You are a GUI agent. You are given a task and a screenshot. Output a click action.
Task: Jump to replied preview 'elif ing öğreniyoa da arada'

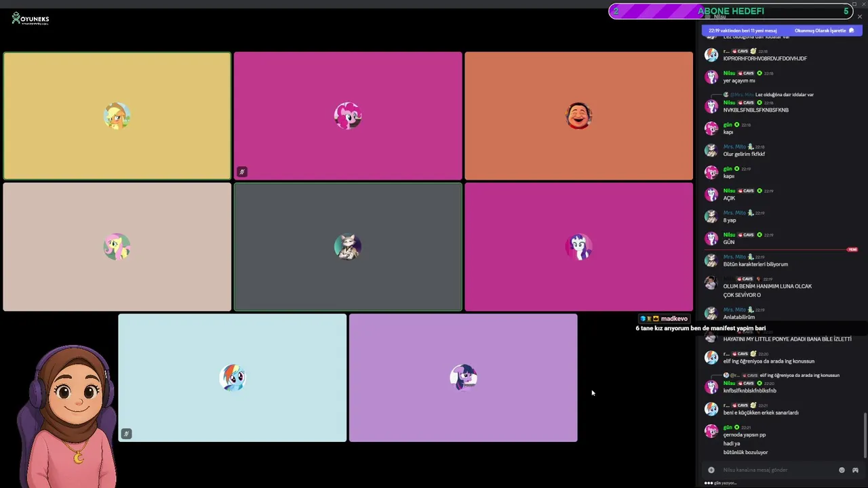[x=800, y=375]
